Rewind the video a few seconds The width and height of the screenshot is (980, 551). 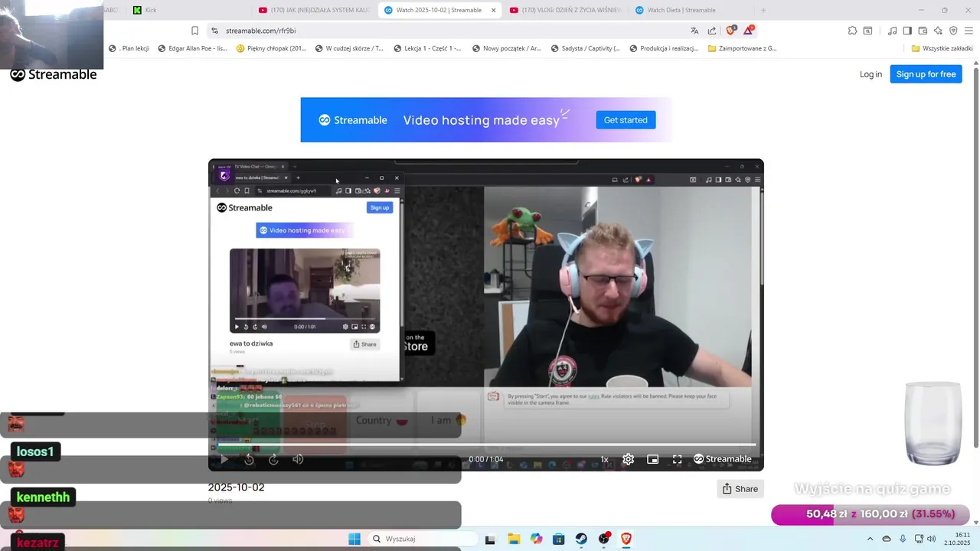249,459
